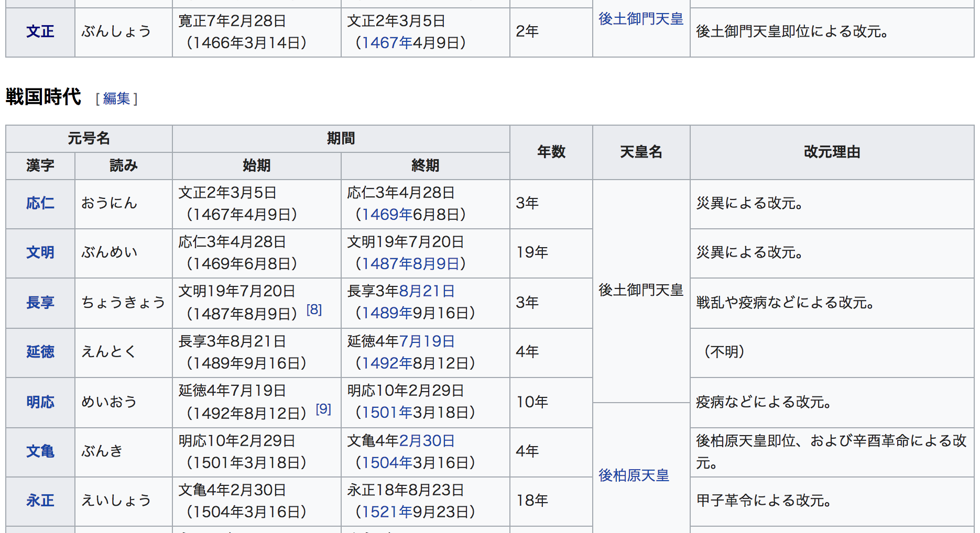Follow the 応仁 era link
Screen dimensions: 980x533
point(40,204)
